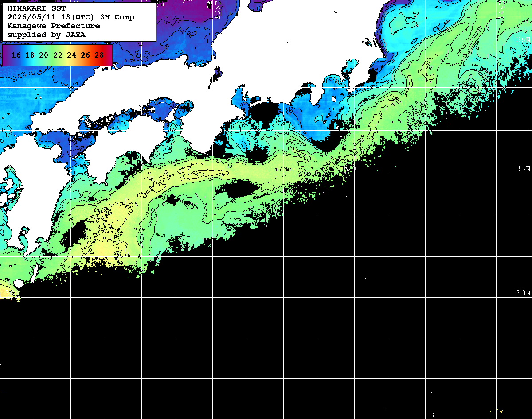Click the 'supplied by JAXA' credit

(x=47, y=35)
